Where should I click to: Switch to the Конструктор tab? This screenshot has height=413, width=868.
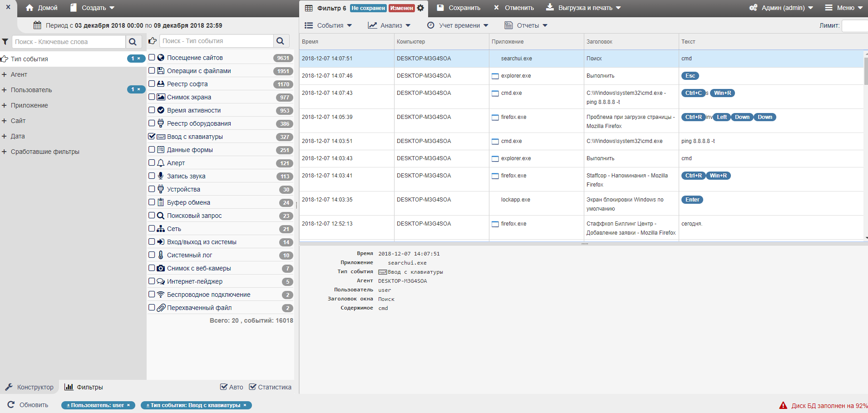point(30,387)
